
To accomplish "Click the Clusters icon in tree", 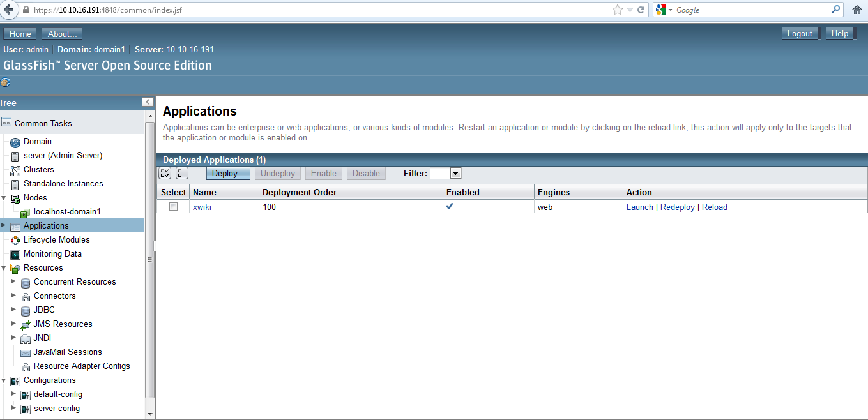I will [x=15, y=170].
